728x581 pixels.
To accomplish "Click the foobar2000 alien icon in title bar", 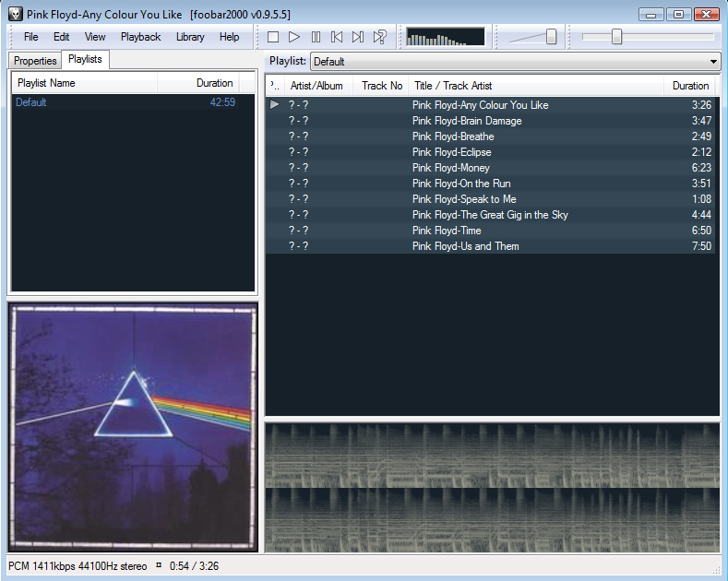I will click(x=15, y=14).
